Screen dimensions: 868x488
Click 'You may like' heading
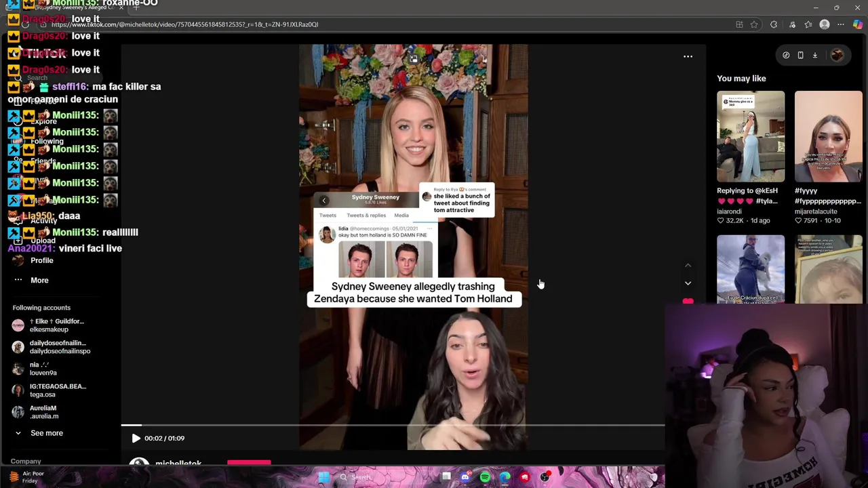pos(741,79)
